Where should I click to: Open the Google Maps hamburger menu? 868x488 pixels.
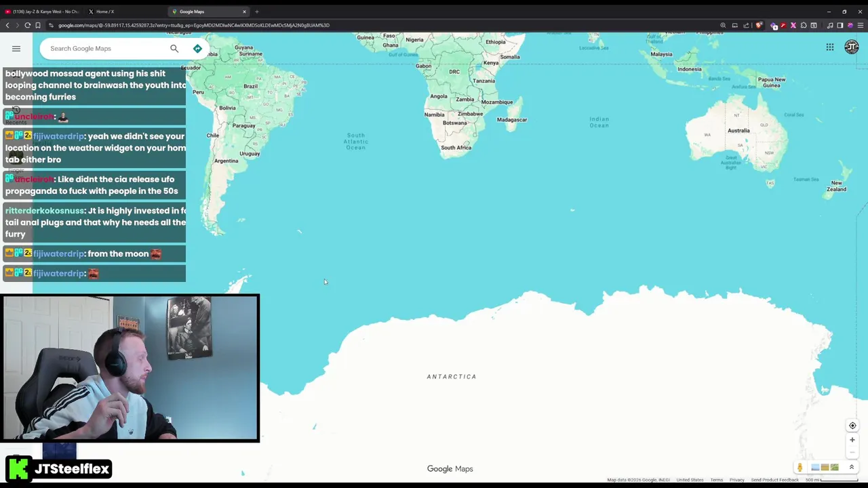click(16, 48)
